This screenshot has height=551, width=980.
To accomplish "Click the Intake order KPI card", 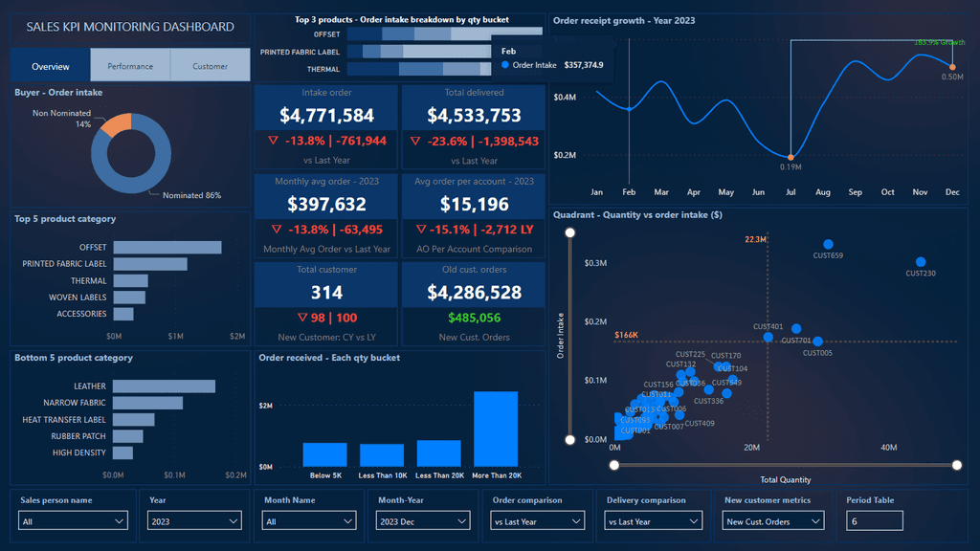I will tap(325, 116).
